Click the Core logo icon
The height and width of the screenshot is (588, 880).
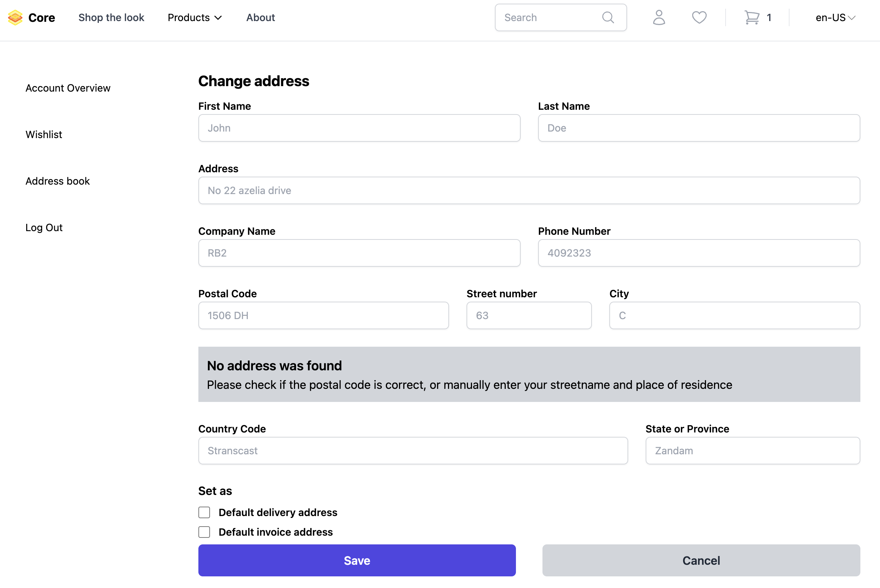tap(15, 17)
